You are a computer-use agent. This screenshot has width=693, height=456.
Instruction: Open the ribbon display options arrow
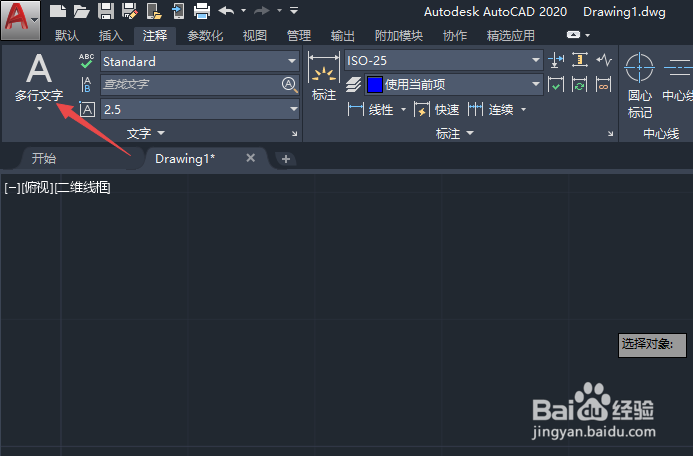coord(587,35)
